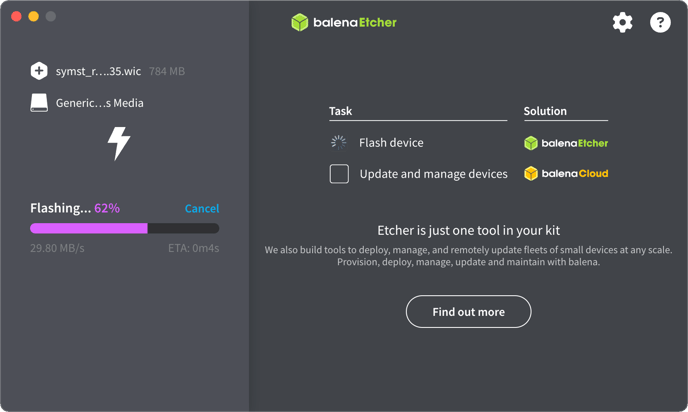688x412 pixels.
Task: Click the image plus hexagon icon
Action: point(39,71)
